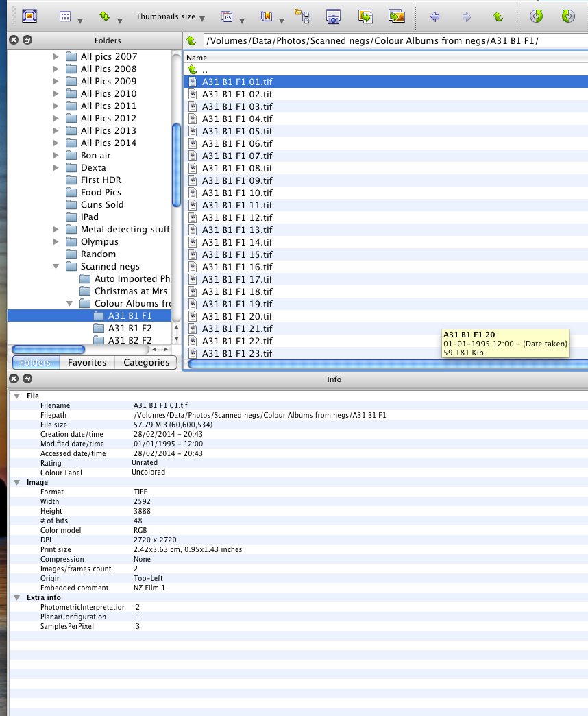
Task: Expand the All Pics 2010 folder
Action: [56, 93]
